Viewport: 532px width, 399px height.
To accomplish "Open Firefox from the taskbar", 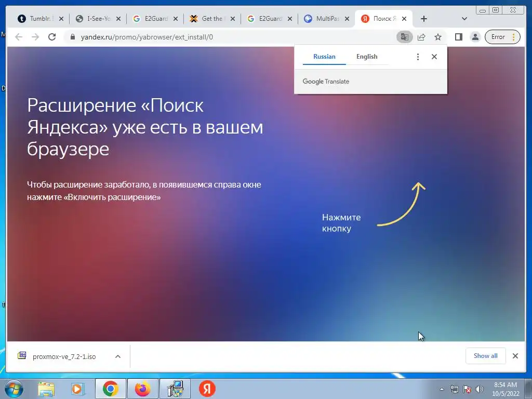I will click(x=142, y=389).
